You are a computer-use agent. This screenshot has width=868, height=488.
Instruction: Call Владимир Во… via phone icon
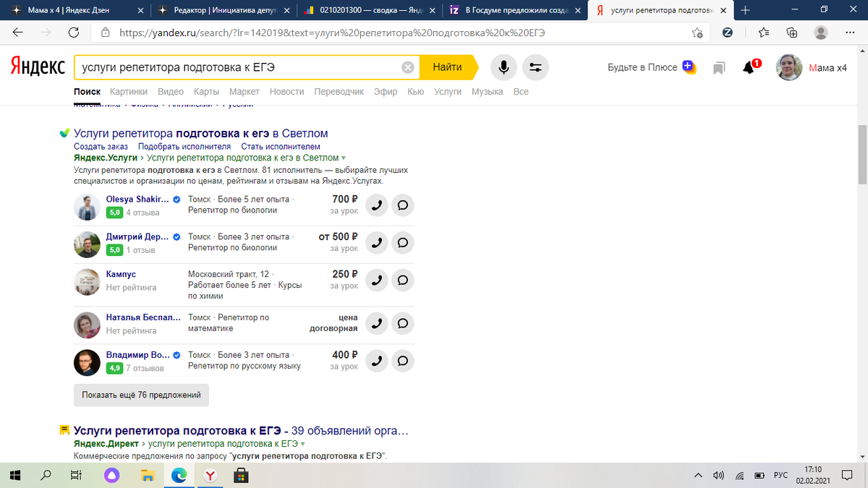coord(376,361)
